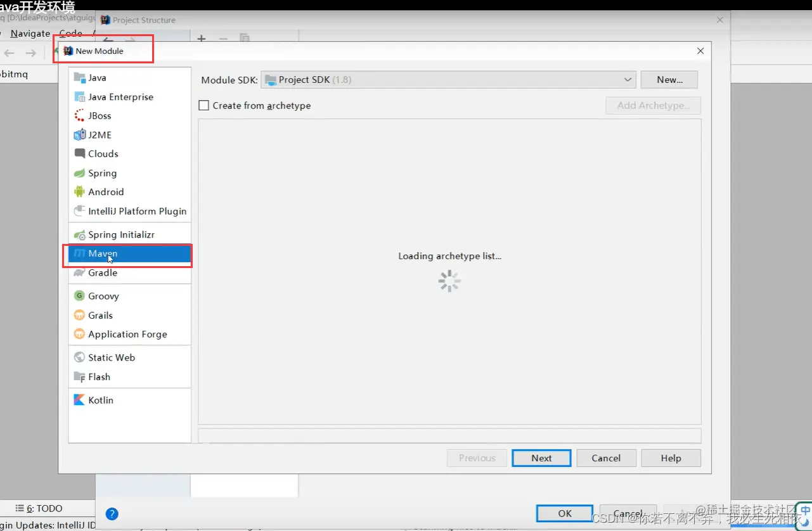This screenshot has width=812, height=531.
Task: Click the help question mark in Project Structure
Action: (112, 514)
